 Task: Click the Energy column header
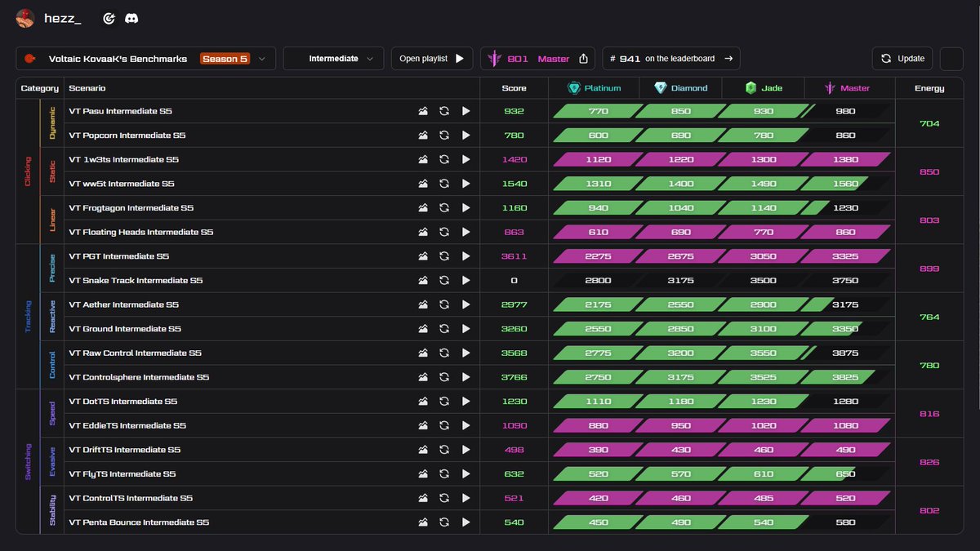click(929, 88)
